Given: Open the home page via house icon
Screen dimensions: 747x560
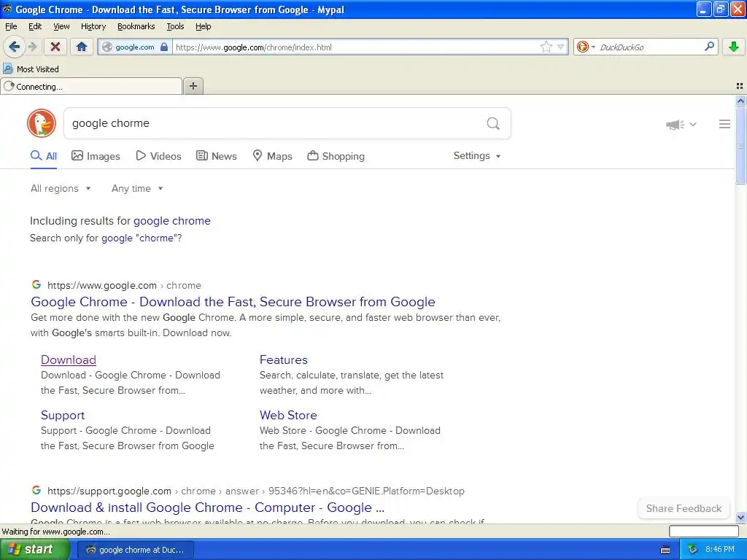Looking at the screenshot, I should [x=82, y=47].
